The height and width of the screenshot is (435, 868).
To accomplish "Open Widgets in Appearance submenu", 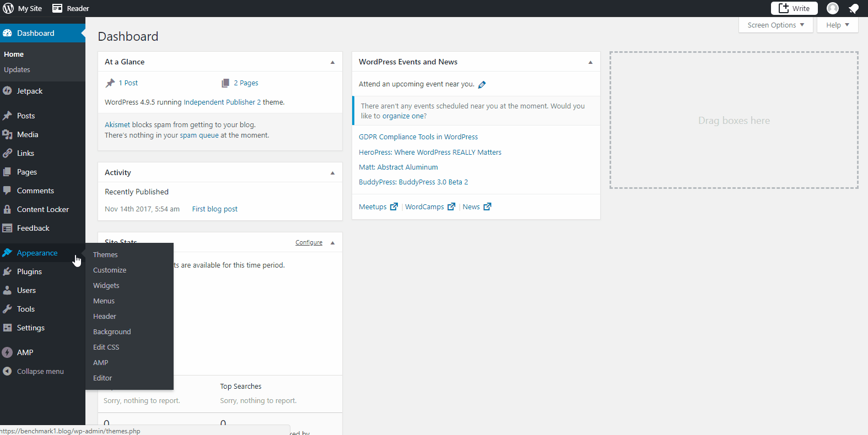I will (106, 285).
